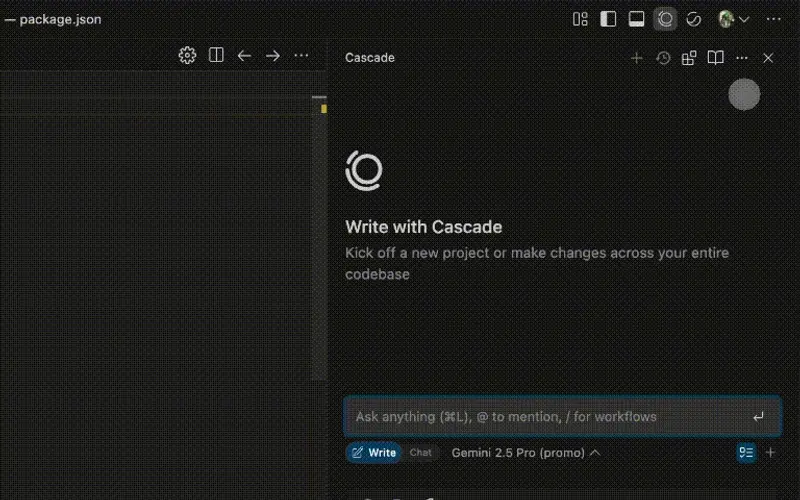This screenshot has width=800, height=500.
Task: Navigate forward with the right arrow
Action: click(x=273, y=55)
